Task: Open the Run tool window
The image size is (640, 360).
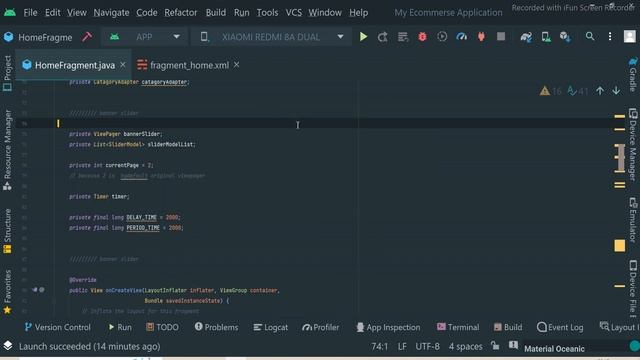Action: pyautogui.click(x=120, y=327)
